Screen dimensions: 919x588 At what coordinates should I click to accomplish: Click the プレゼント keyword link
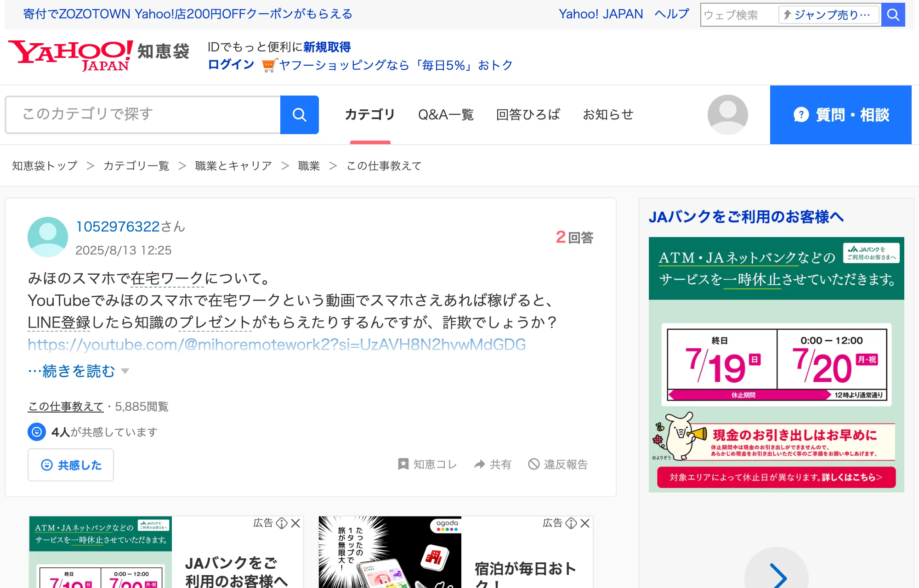pos(215,322)
